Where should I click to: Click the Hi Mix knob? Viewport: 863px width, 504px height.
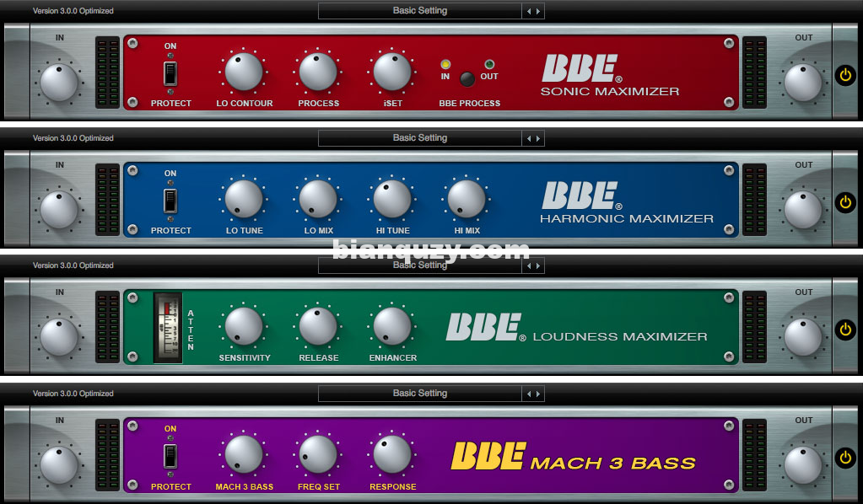[467, 199]
